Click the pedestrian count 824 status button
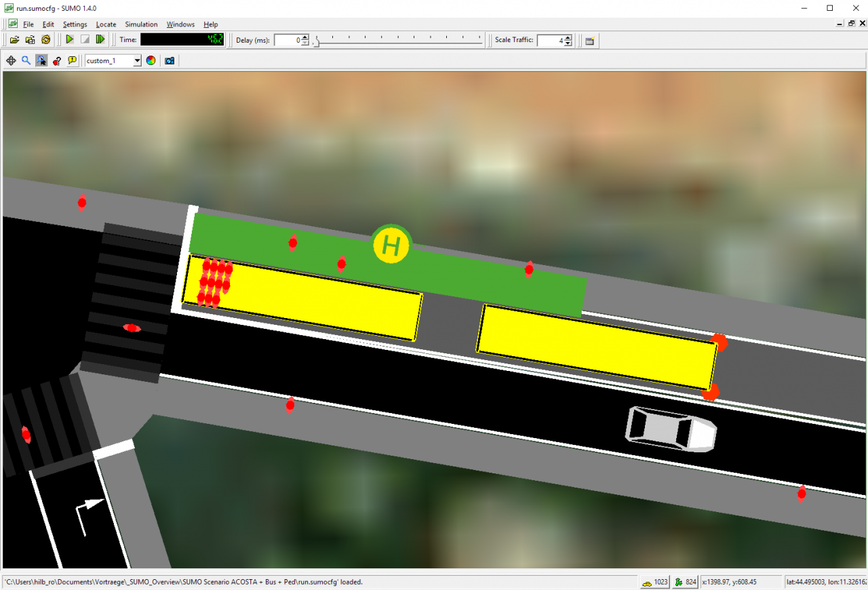 pyautogui.click(x=686, y=582)
